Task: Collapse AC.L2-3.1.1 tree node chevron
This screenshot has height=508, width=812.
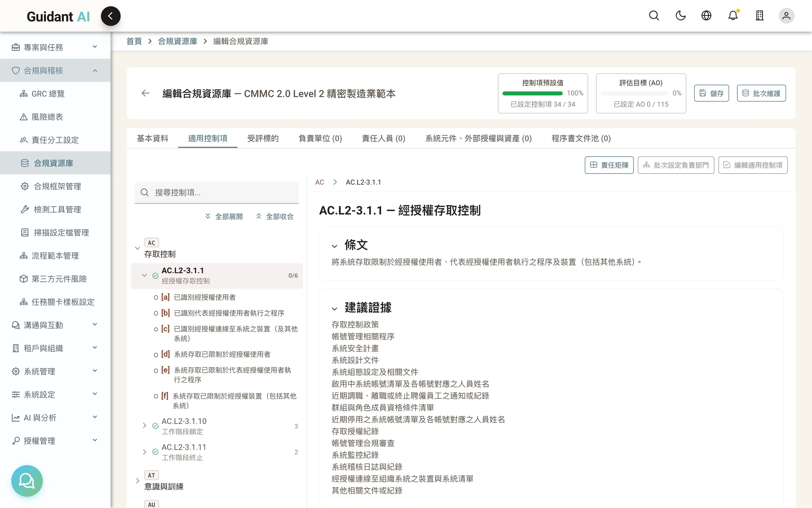Action: [x=145, y=275]
